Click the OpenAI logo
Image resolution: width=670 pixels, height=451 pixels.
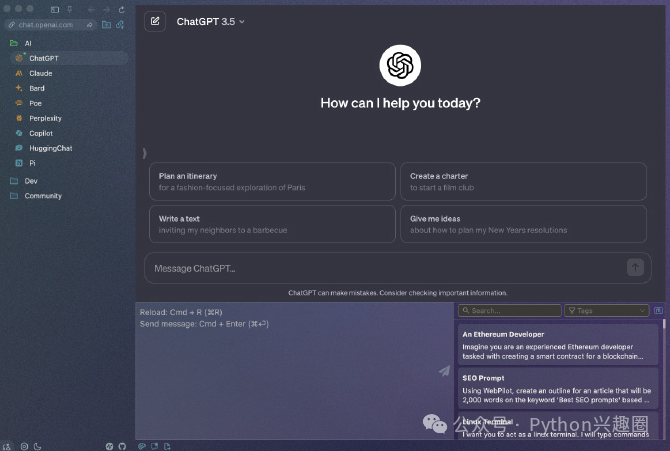tap(400, 65)
